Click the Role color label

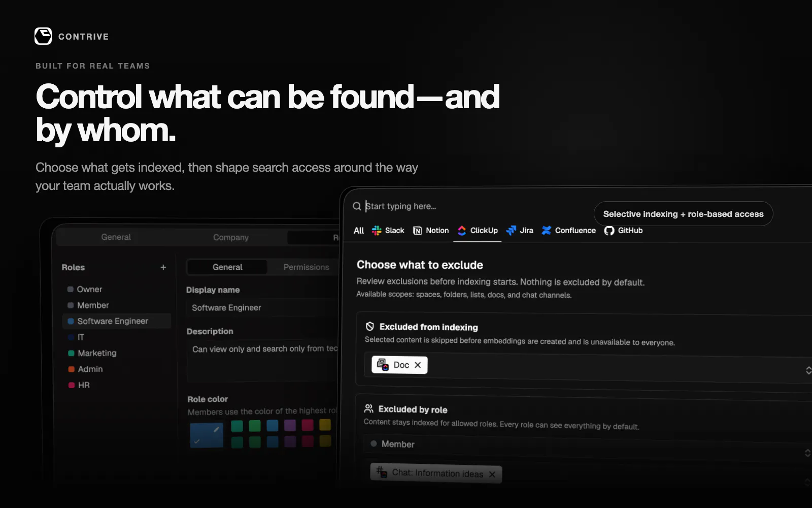208,399
